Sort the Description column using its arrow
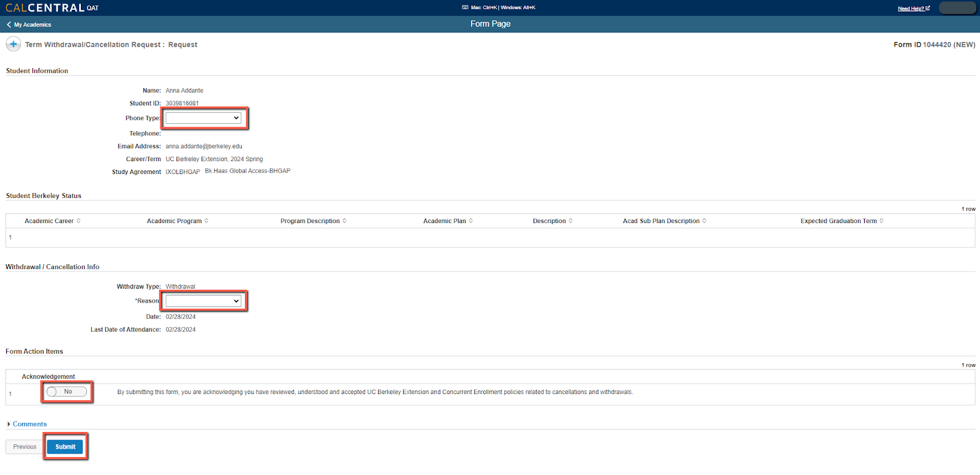Viewport: 980px width, 475px height. 570,221
